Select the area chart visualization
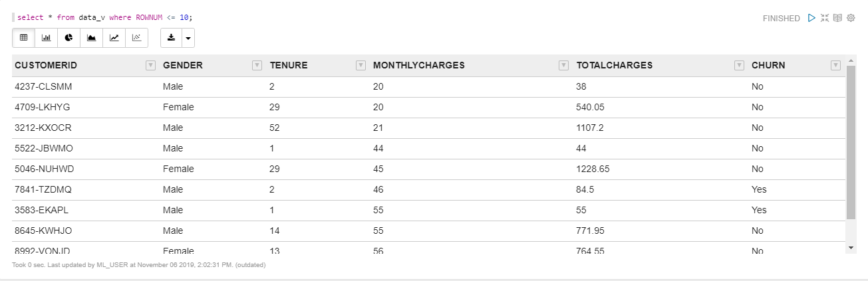 (92, 38)
